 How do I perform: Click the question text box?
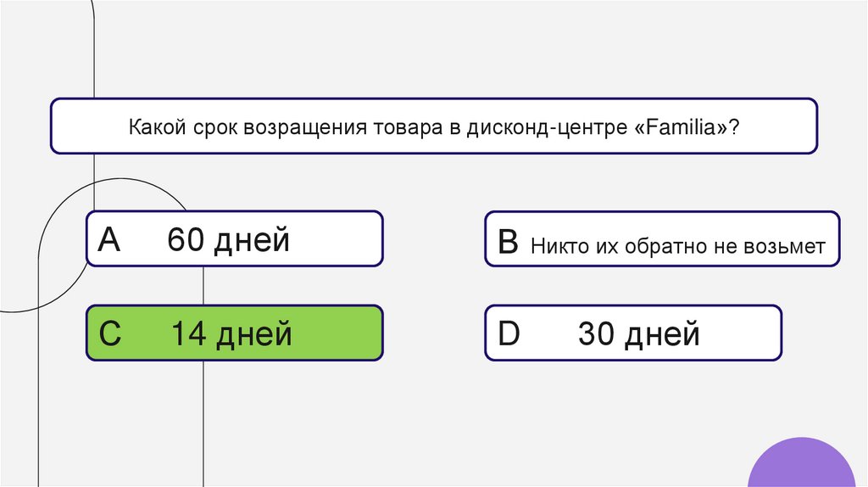pos(433,126)
